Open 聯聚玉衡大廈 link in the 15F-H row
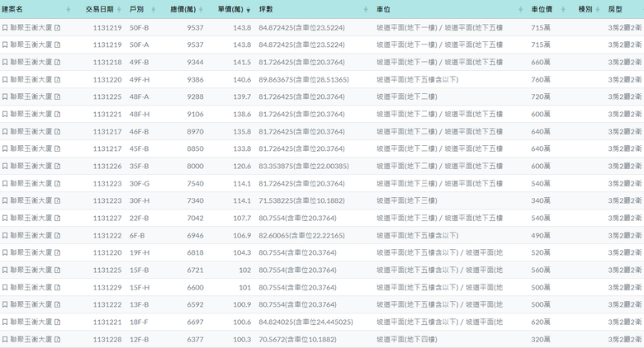Screen dimensions: 644x348 (x=31, y=287)
